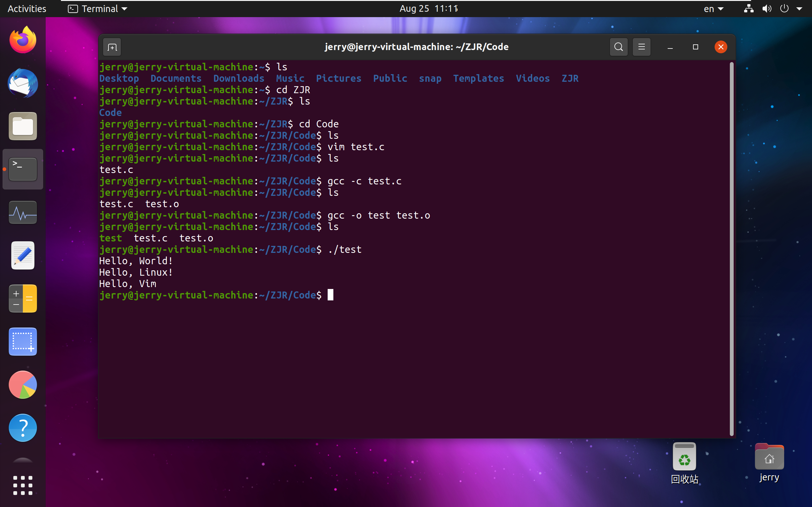Image resolution: width=812 pixels, height=507 pixels.
Task: Open the date and time calendar
Action: point(429,9)
